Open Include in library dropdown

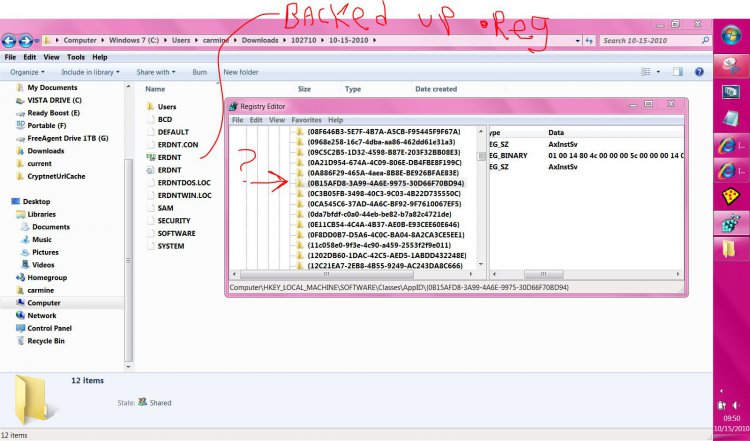90,72
